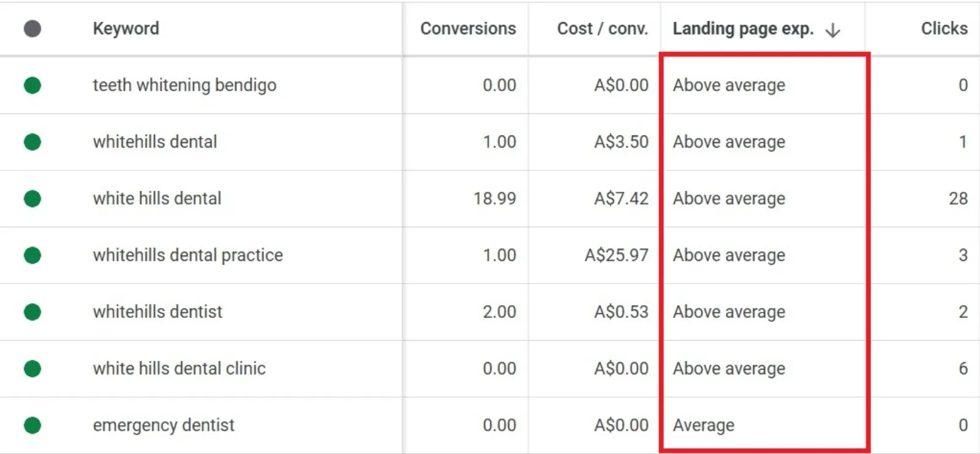
Task: Open keyword whitehills dental practice
Action: click(x=188, y=255)
